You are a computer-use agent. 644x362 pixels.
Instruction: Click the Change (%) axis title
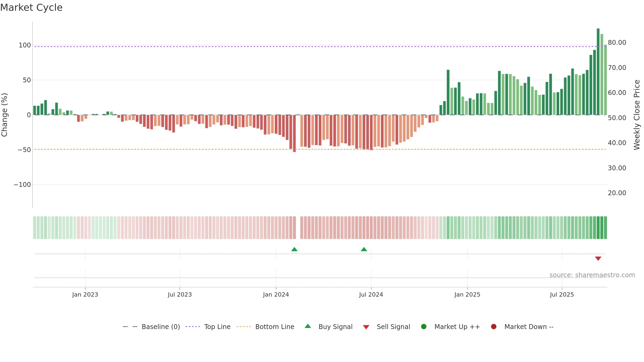4,115
